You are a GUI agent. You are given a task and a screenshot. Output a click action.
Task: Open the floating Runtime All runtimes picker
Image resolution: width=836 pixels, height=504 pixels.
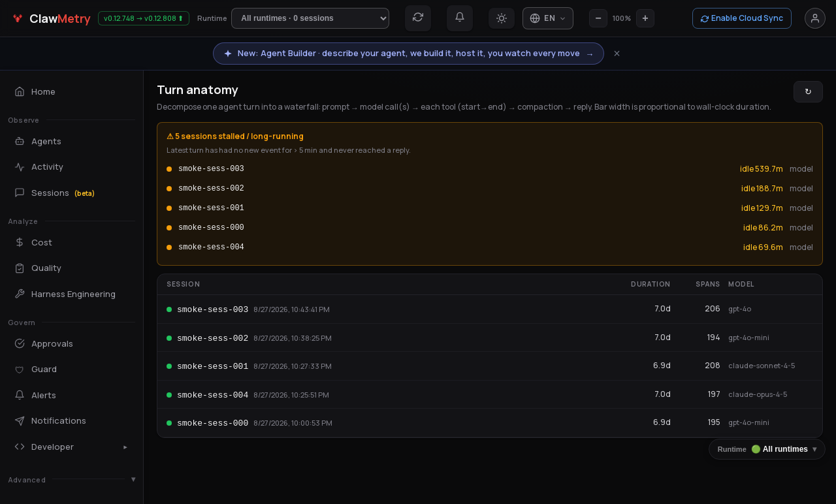point(767,449)
